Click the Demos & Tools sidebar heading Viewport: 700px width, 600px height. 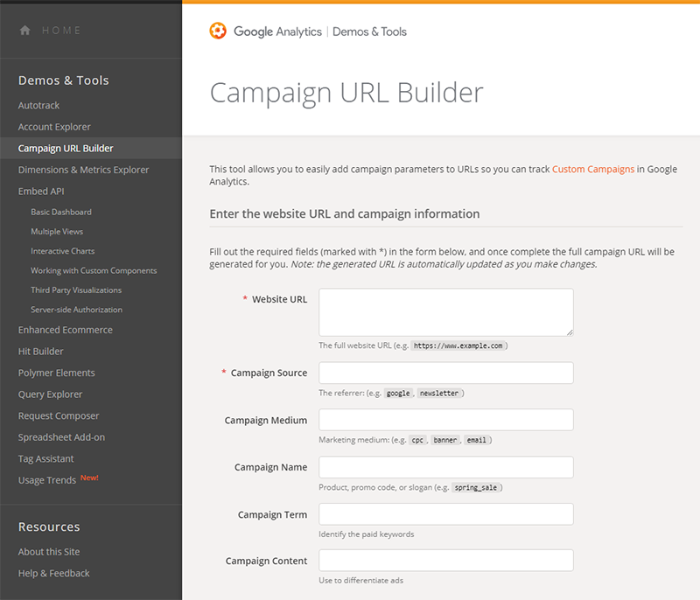click(63, 80)
